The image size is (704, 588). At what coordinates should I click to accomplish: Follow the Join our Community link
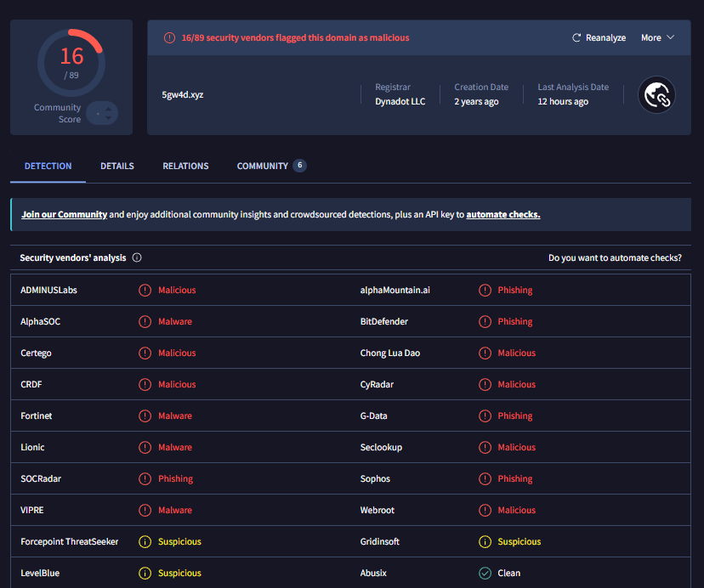pyautogui.click(x=65, y=215)
